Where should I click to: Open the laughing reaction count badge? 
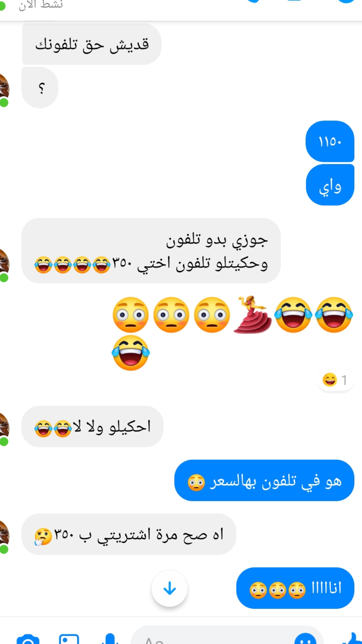[x=335, y=380]
